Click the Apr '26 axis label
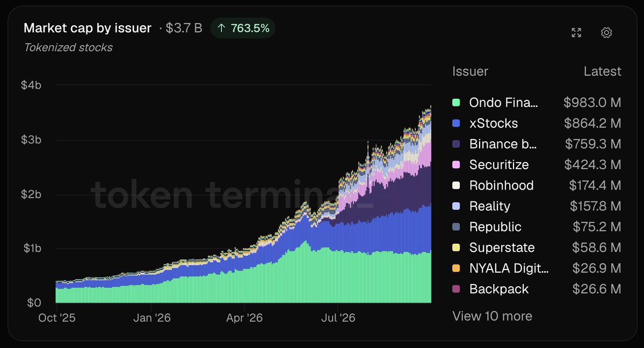 pyautogui.click(x=244, y=317)
